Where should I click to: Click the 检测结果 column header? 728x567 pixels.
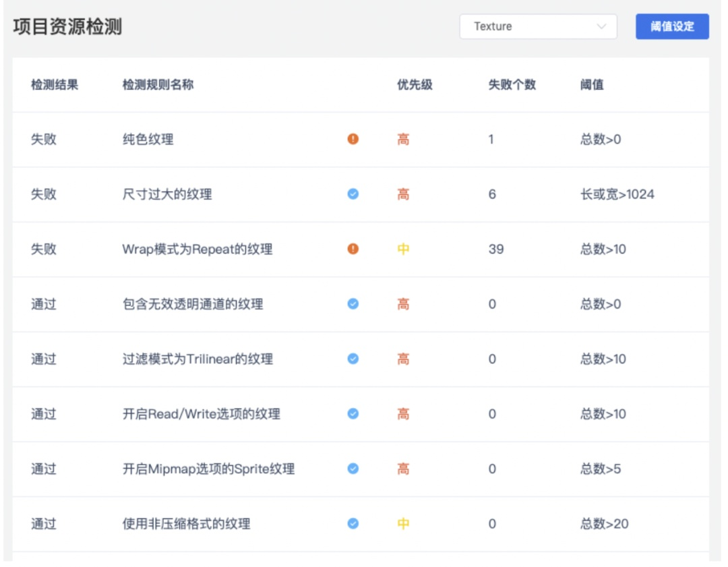(x=55, y=85)
